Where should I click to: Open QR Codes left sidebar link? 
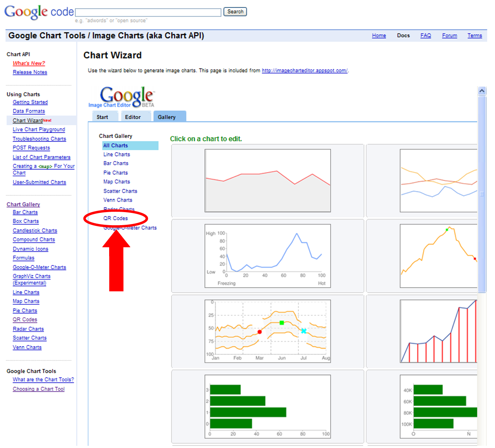[25, 320]
